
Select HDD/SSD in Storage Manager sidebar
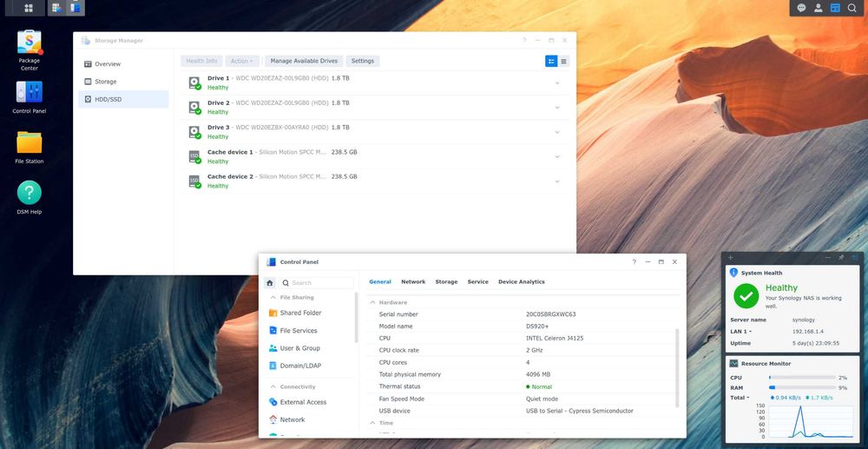click(123, 99)
